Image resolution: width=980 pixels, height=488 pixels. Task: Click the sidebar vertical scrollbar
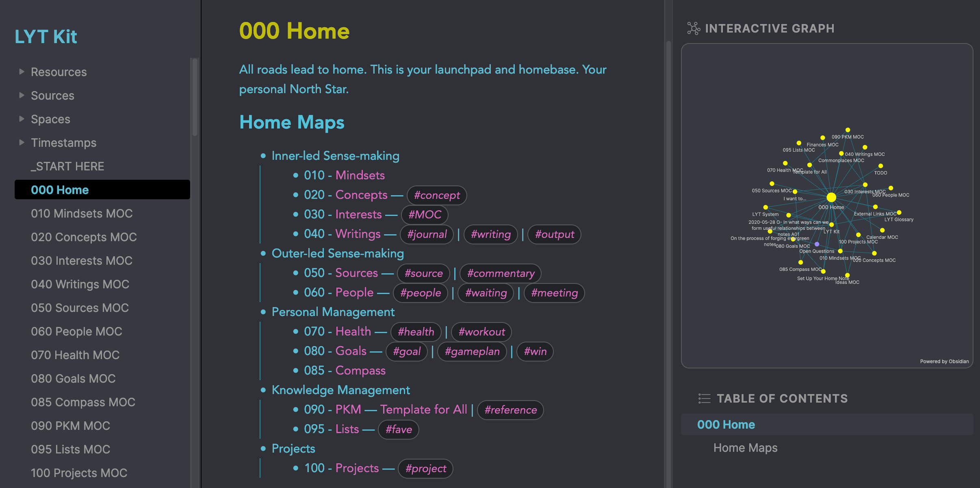[x=195, y=97]
